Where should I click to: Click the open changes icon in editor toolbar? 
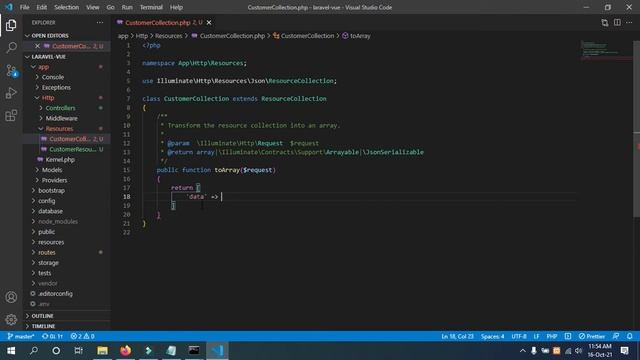pos(604,22)
